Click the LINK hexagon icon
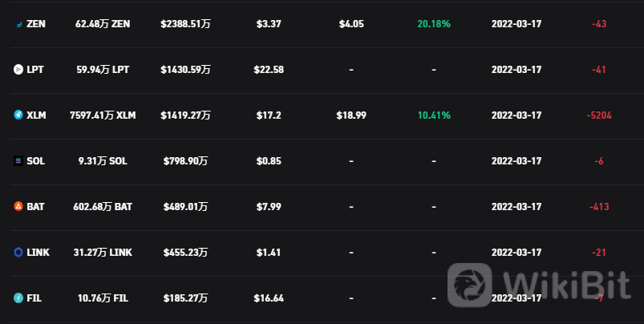644x324 pixels. (x=18, y=252)
